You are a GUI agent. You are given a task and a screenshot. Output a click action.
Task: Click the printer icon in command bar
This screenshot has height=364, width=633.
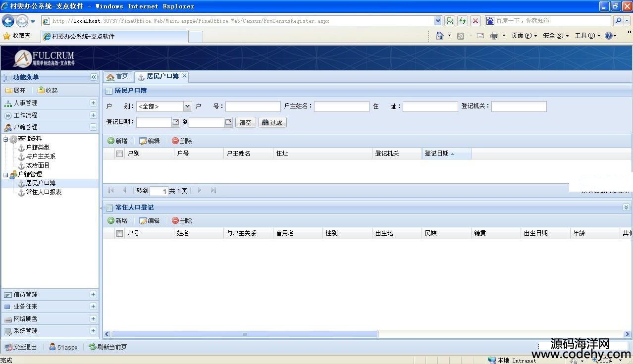pyautogui.click(x=494, y=36)
